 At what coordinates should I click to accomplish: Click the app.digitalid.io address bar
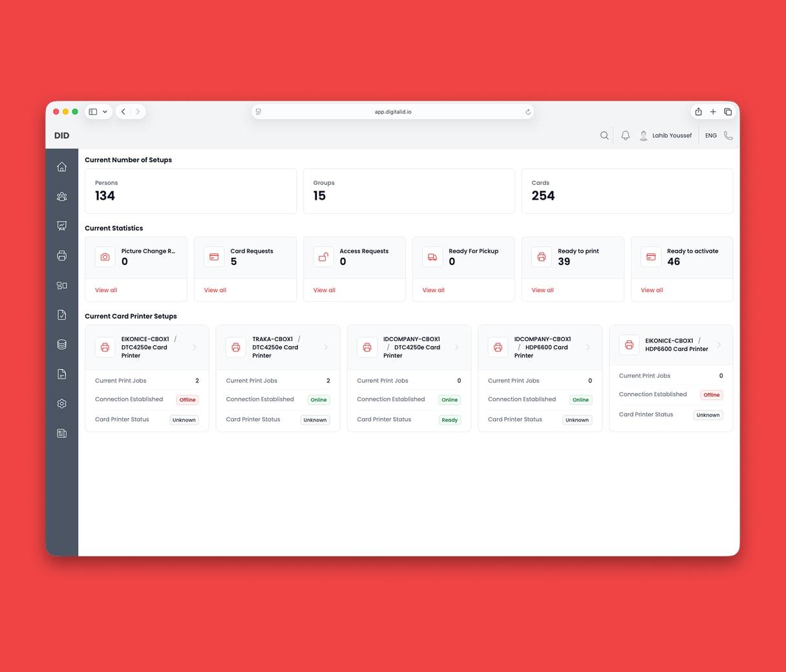tap(392, 112)
